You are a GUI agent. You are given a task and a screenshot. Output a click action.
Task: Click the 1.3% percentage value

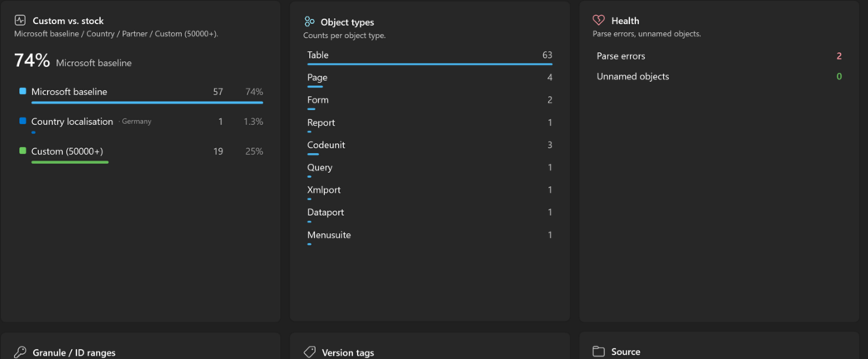(254, 122)
